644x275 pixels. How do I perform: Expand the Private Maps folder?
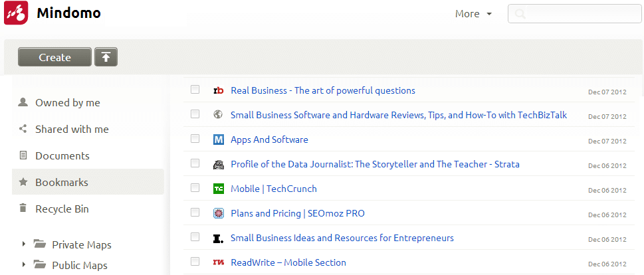[x=24, y=244]
